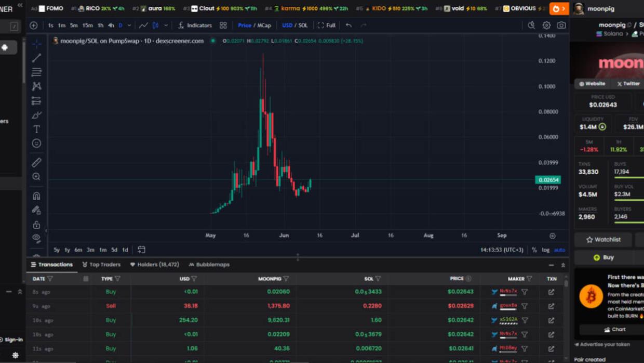Select the crosshair cursor tool
The image size is (644, 363).
(36, 44)
